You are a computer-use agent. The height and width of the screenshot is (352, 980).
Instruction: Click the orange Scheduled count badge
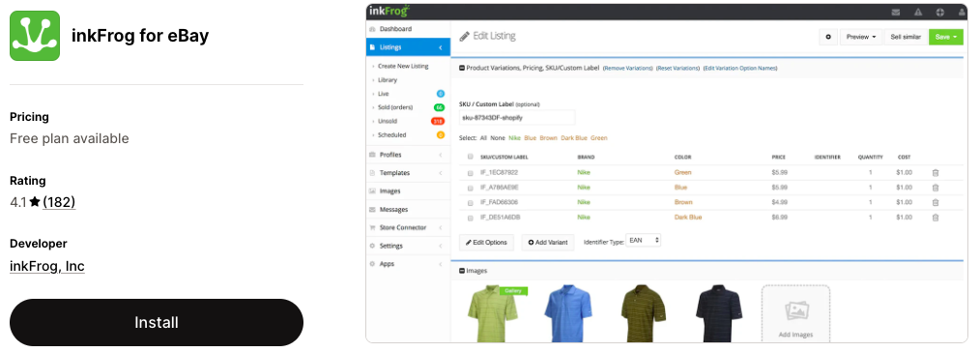pyautogui.click(x=440, y=135)
